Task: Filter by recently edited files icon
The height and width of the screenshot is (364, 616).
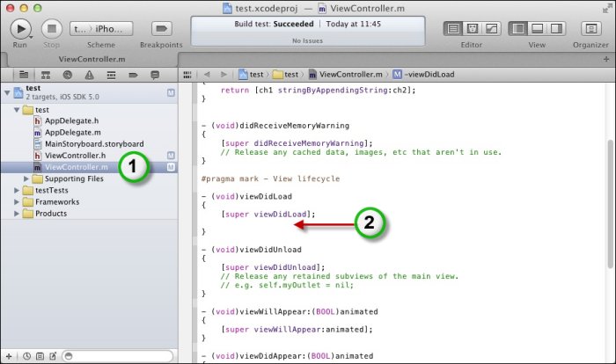Action: coord(26,356)
